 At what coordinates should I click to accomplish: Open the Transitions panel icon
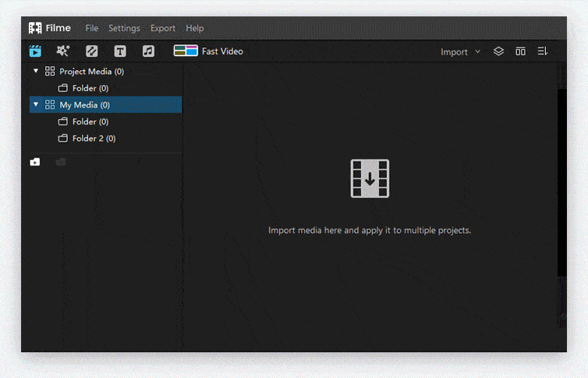click(x=91, y=51)
